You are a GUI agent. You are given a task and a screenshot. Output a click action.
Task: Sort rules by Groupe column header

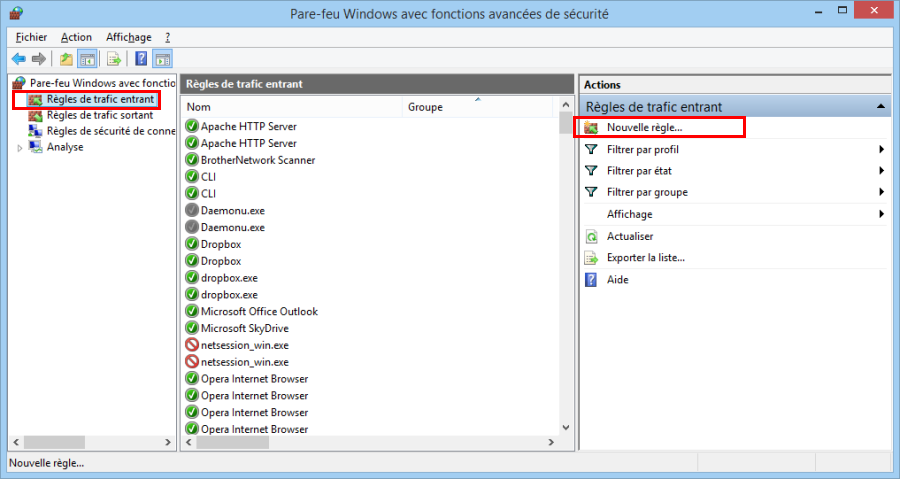477,107
